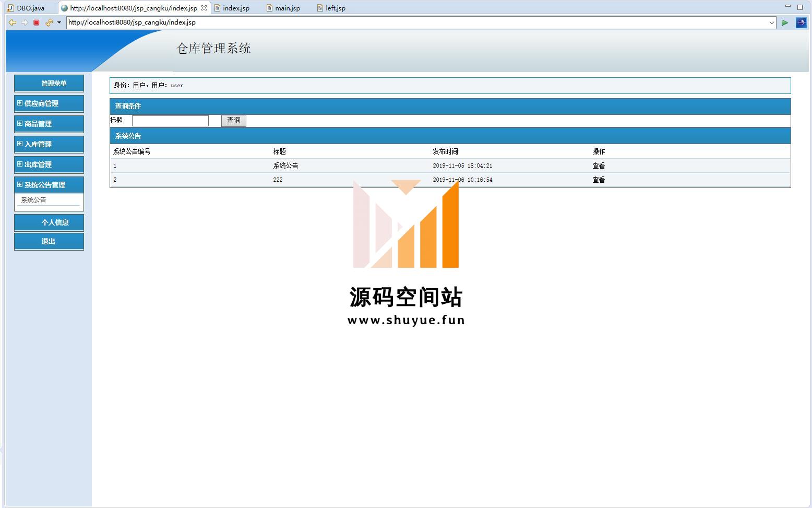The height and width of the screenshot is (508, 812).
Task: Select the date 2019-11-05 18:04:21
Action: click(x=462, y=166)
